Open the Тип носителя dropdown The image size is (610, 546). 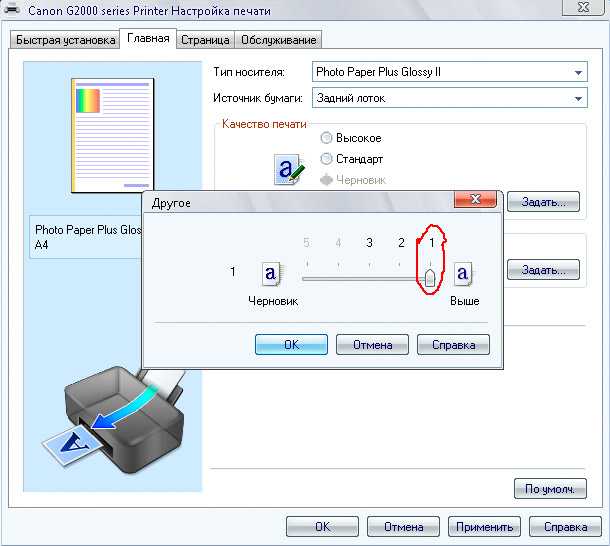pyautogui.click(x=450, y=72)
